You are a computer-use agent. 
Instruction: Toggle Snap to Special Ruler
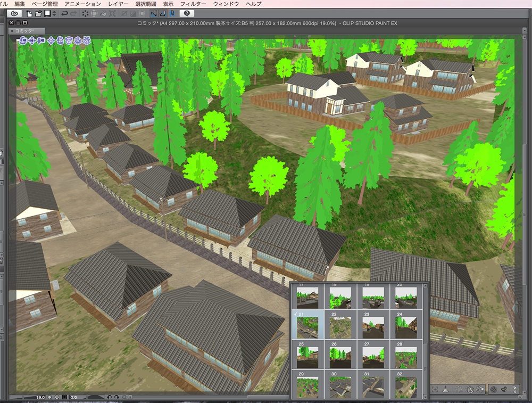(x=163, y=14)
